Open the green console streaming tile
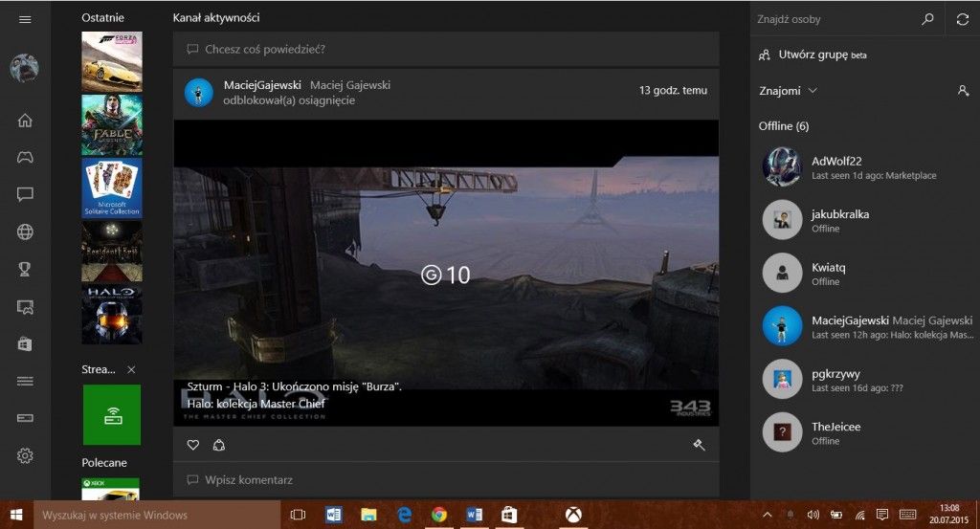Image resolution: width=980 pixels, height=529 pixels. (112, 415)
